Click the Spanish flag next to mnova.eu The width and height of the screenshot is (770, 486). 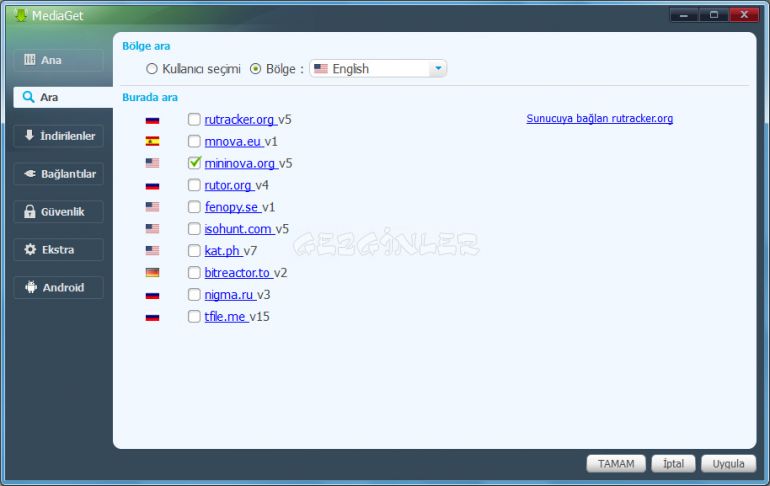152,141
